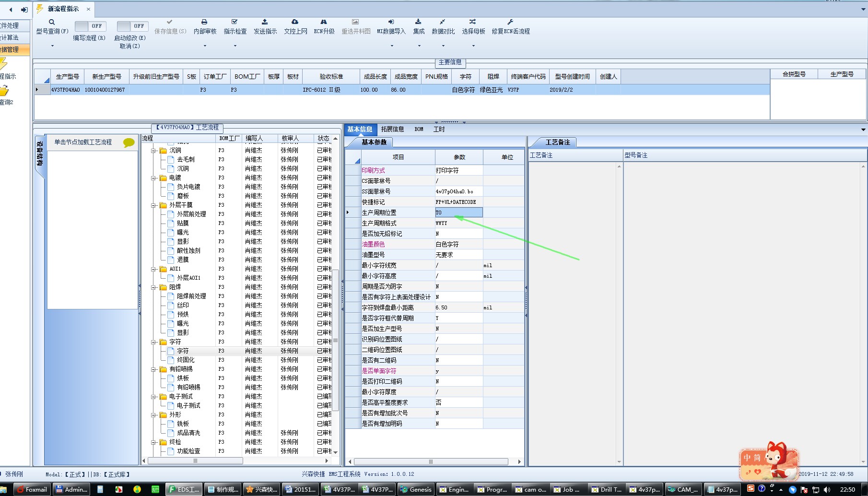Screen dimensions: 868x496
Task: Click the 电镀 folder icon in process tree
Action: 164,178
